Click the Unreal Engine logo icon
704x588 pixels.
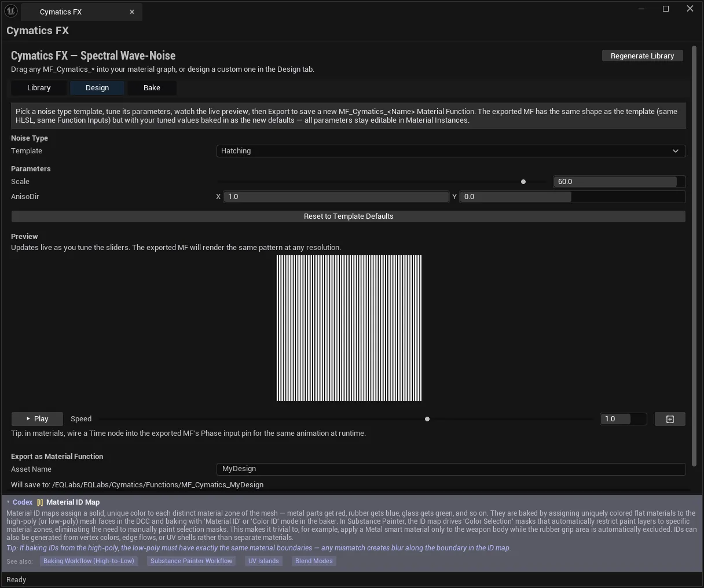tap(11, 11)
